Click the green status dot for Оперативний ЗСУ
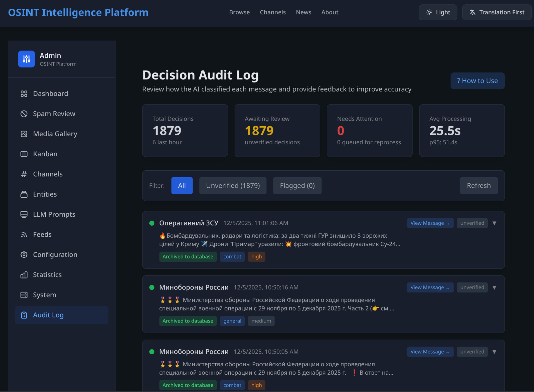Screen dimensions: 534x392 coord(152,223)
